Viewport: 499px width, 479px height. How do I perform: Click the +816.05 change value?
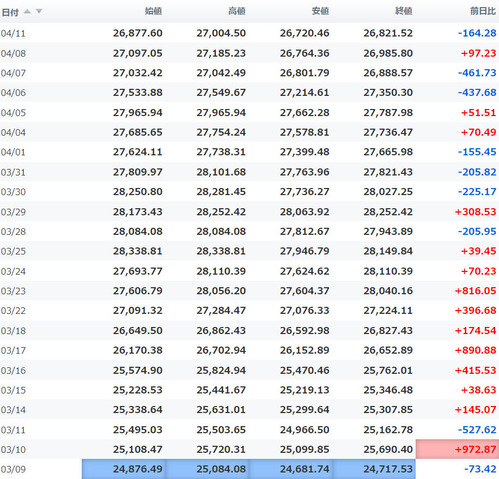tap(476, 291)
